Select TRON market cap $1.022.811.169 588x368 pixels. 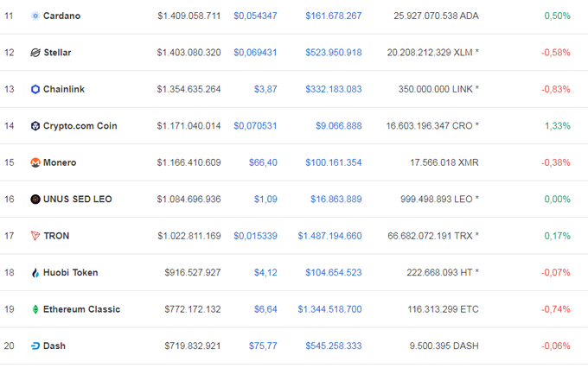coord(189,236)
